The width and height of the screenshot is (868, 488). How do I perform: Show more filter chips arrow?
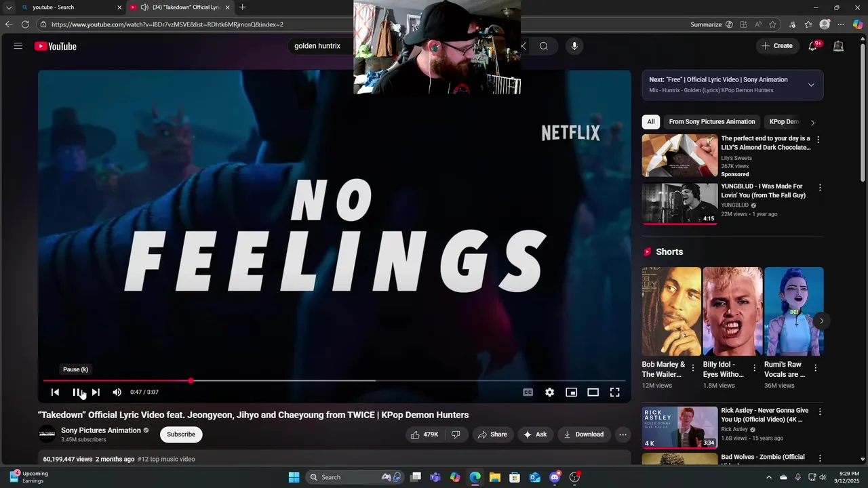[x=812, y=123]
